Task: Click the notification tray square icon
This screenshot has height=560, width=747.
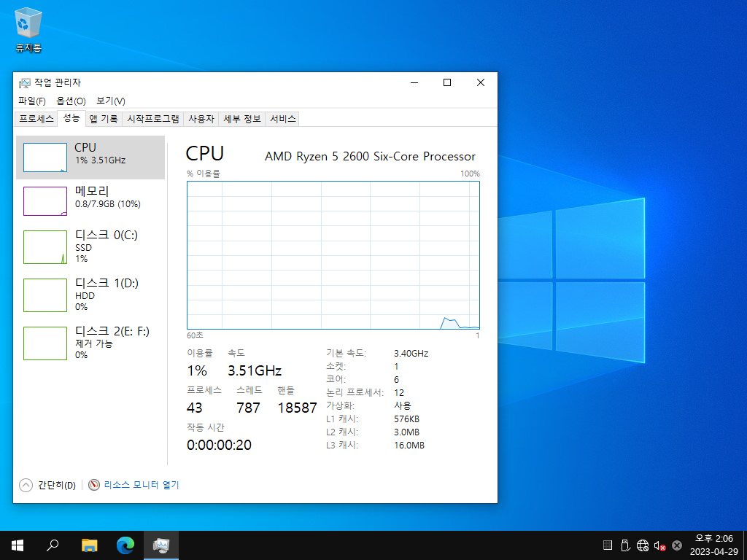Action: tap(608, 545)
